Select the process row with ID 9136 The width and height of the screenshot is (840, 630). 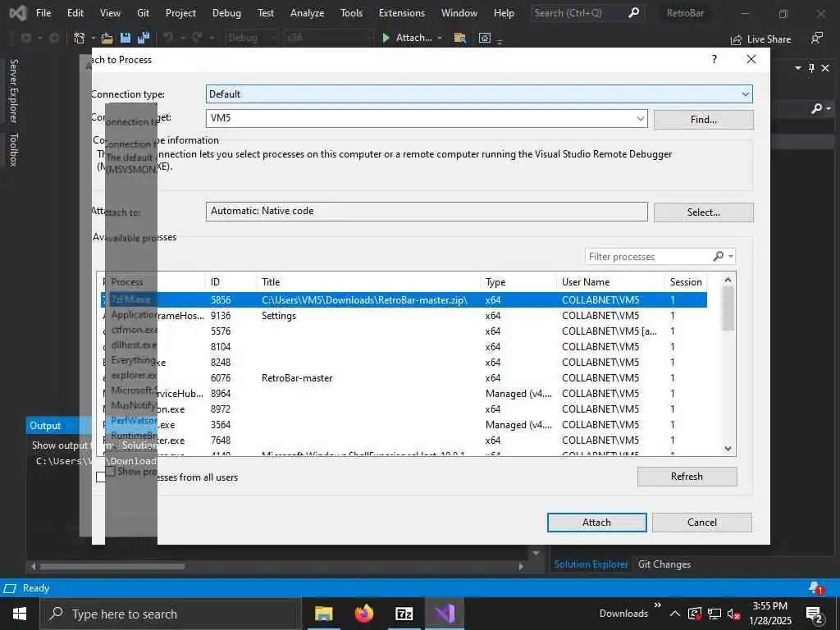pos(404,316)
